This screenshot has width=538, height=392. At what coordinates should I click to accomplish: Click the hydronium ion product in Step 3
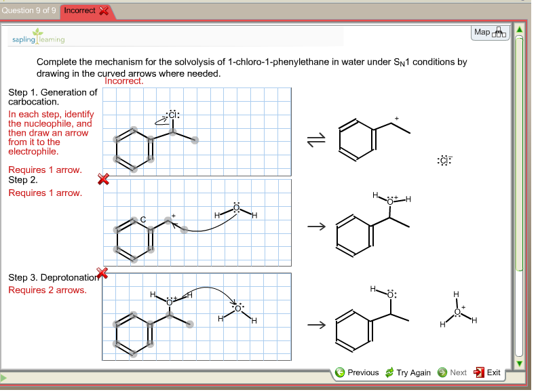(x=458, y=310)
